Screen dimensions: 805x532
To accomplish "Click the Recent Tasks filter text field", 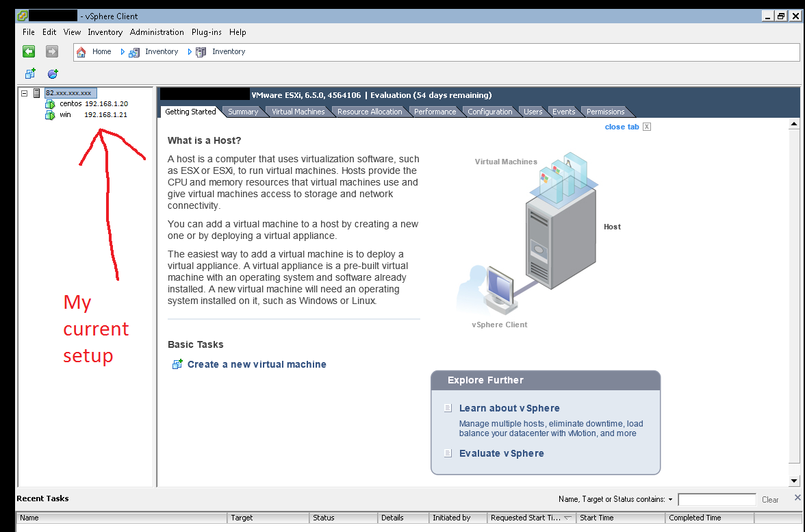I will (x=717, y=500).
